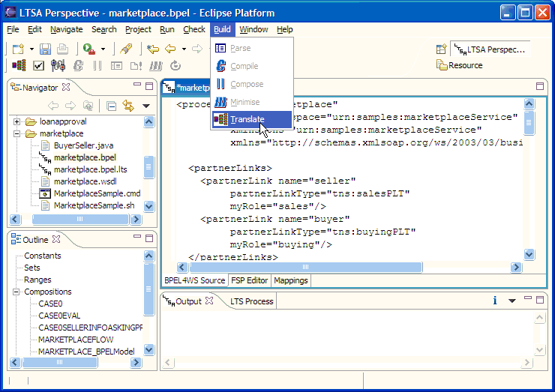This screenshot has height=392, width=555.
Task: Collapse the Compositions tree node
Action: (16, 292)
